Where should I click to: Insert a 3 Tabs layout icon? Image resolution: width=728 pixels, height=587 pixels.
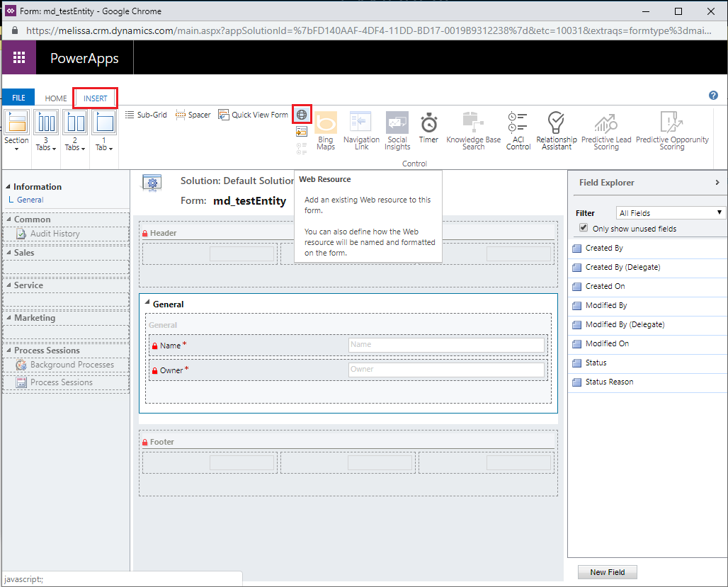coord(46,122)
